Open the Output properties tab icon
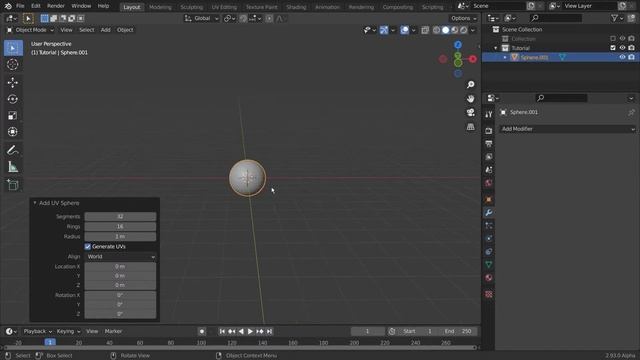 coord(489,144)
